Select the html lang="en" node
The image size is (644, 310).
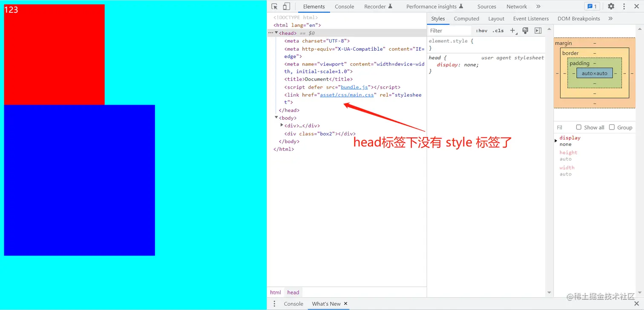click(x=297, y=25)
